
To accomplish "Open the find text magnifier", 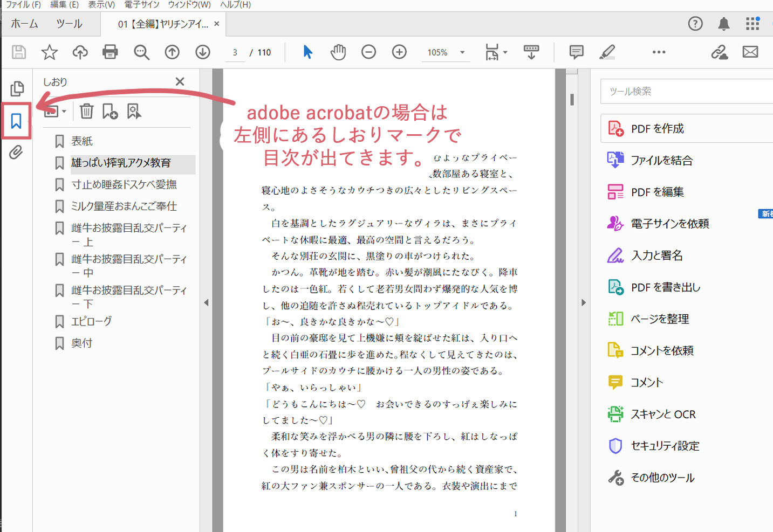I will [x=141, y=52].
